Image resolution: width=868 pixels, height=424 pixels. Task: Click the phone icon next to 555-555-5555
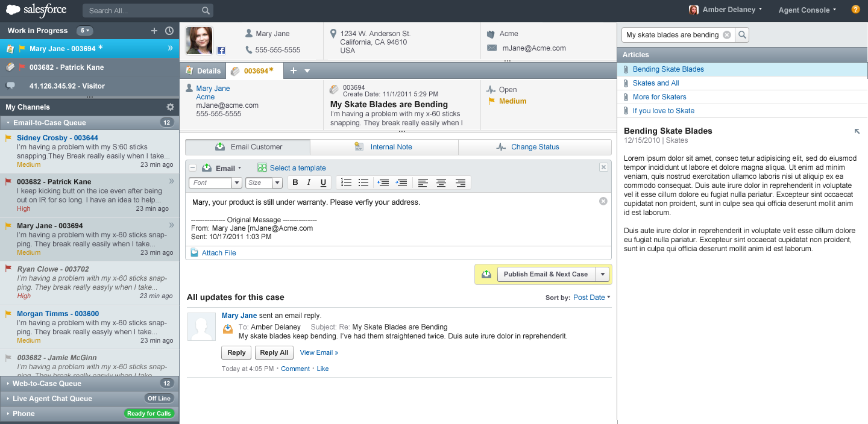point(249,50)
